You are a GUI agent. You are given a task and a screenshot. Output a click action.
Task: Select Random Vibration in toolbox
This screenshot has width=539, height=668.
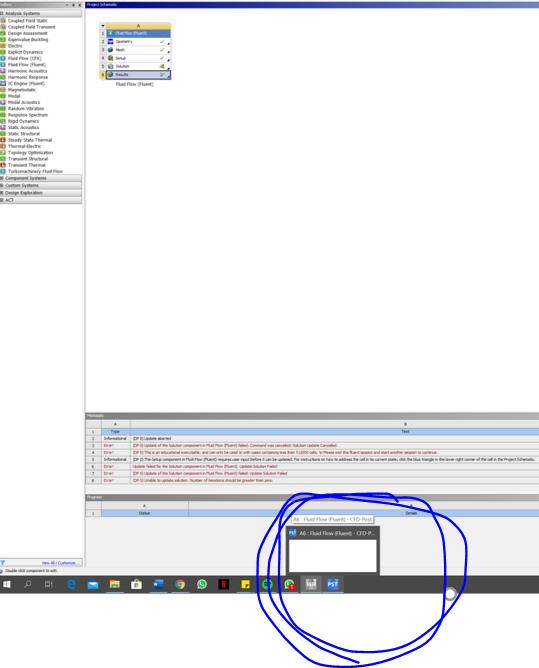click(x=26, y=109)
